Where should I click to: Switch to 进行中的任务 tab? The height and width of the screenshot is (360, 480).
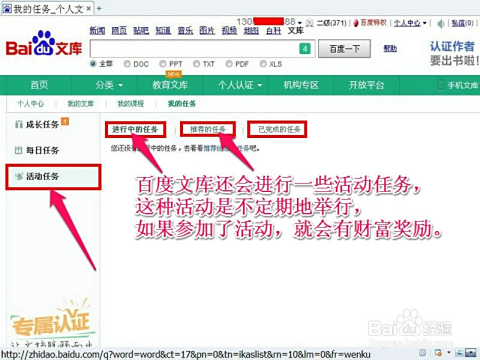pyautogui.click(x=135, y=129)
